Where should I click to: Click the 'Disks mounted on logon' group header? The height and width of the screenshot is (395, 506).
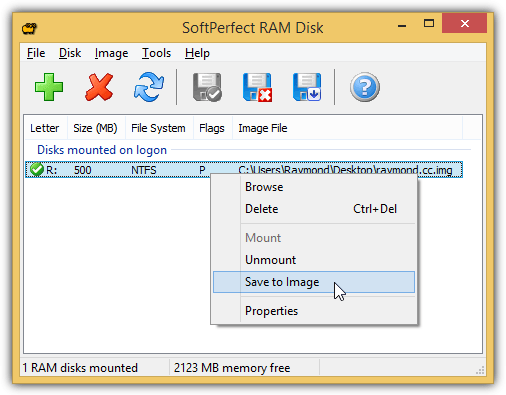(x=102, y=150)
